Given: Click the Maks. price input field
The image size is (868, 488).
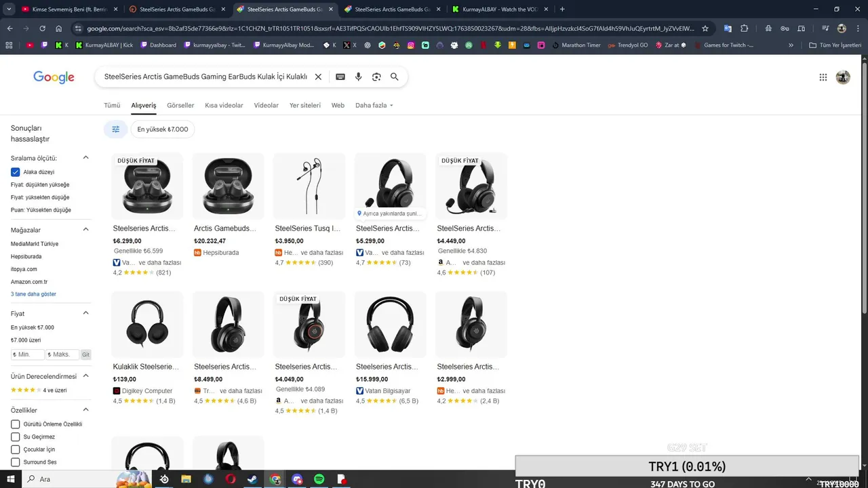Looking at the screenshot, I should tap(62, 354).
